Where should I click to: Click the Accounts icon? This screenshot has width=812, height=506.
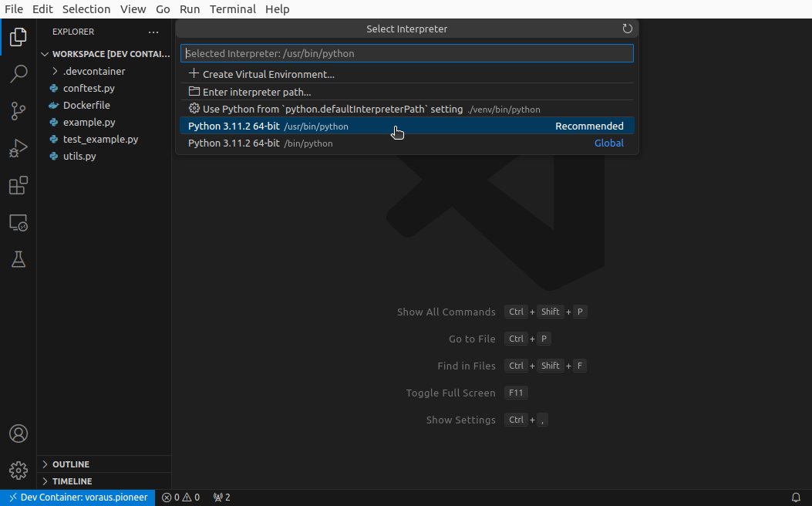pyautogui.click(x=19, y=433)
